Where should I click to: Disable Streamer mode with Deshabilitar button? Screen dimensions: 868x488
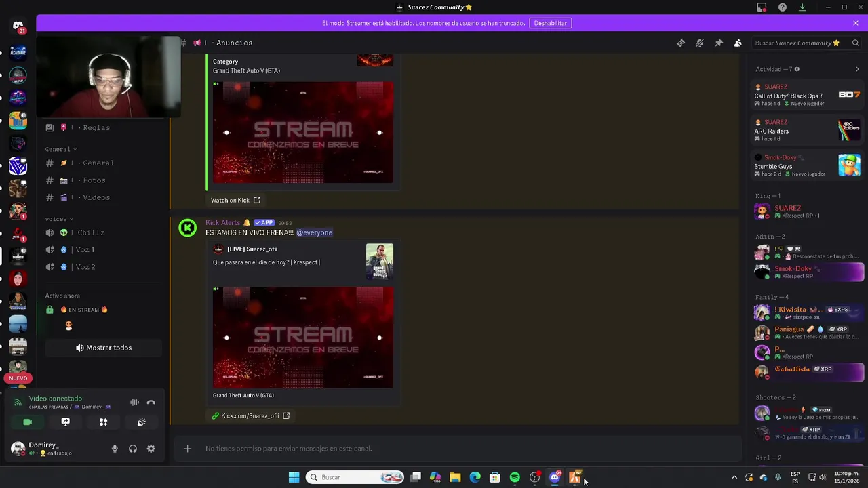[x=550, y=23]
